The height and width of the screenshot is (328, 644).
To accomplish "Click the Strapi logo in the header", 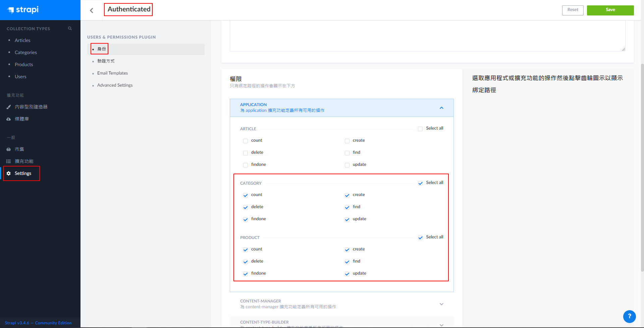I will (x=23, y=10).
